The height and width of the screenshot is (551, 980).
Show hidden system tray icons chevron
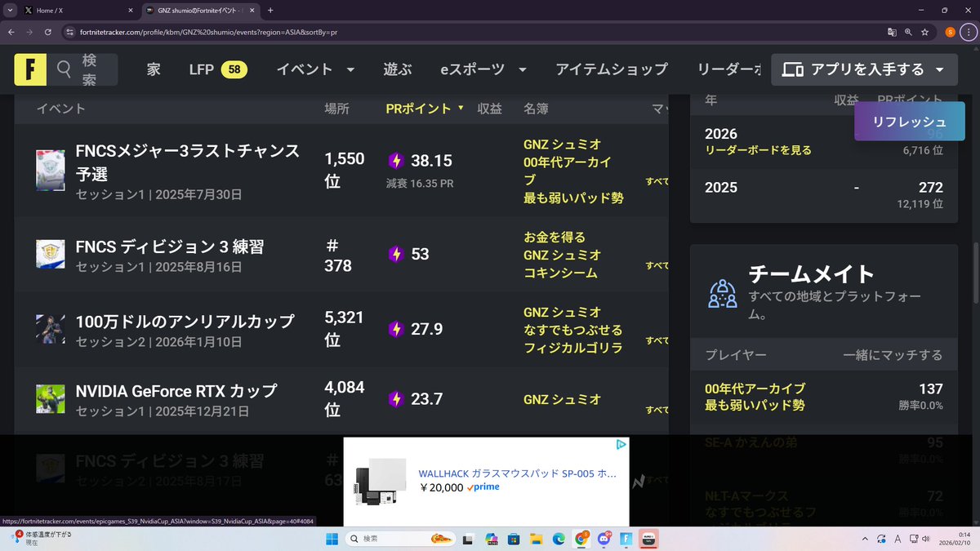coord(864,539)
